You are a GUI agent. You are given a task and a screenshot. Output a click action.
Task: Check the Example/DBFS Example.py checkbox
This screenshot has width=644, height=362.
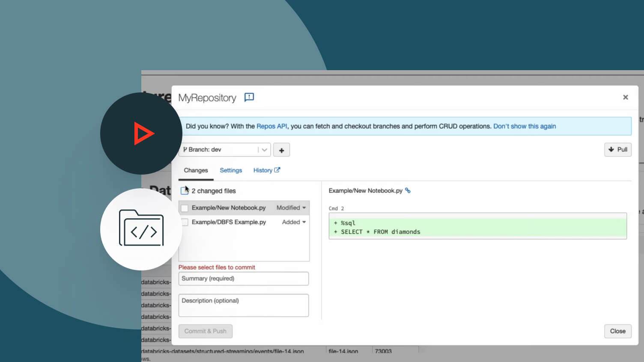pyautogui.click(x=185, y=222)
